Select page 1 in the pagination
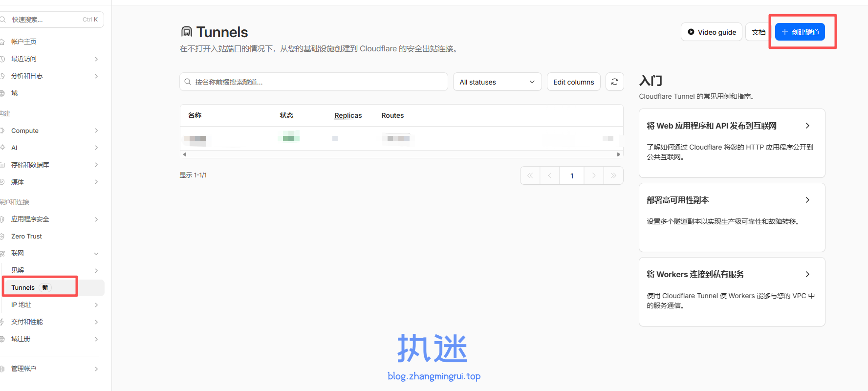The width and height of the screenshot is (868, 391). pyautogui.click(x=572, y=175)
